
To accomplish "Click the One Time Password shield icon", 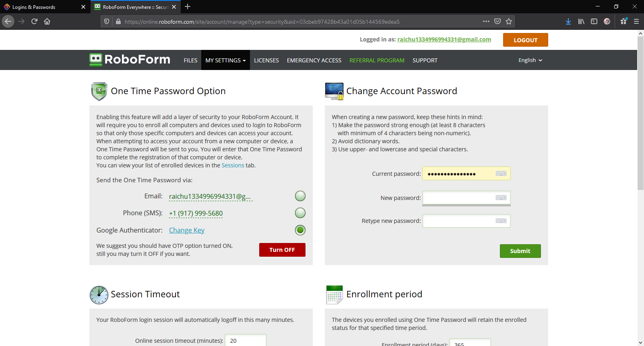I will tap(99, 91).
